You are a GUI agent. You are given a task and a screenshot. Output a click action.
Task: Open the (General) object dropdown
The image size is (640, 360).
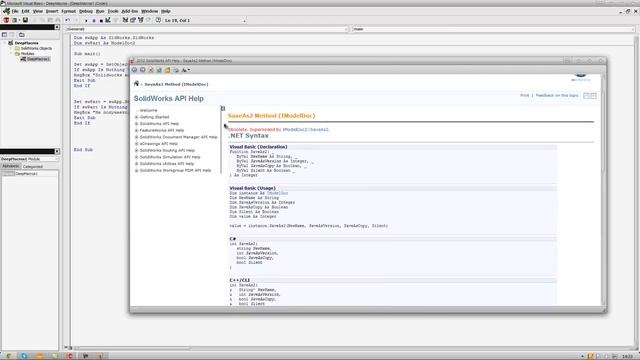coord(207,29)
